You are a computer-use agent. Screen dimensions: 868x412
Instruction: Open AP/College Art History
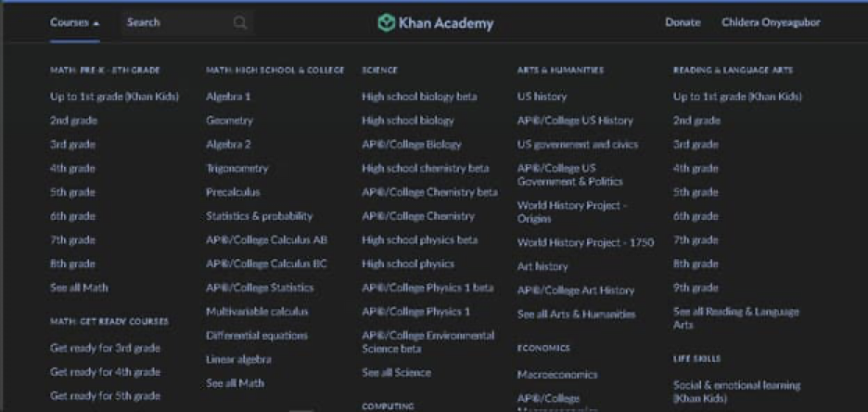point(576,290)
